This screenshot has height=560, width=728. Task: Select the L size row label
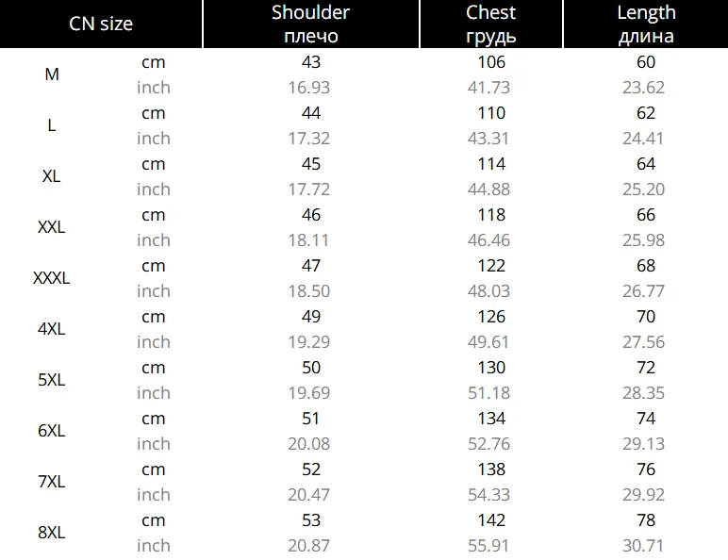[x=52, y=125]
